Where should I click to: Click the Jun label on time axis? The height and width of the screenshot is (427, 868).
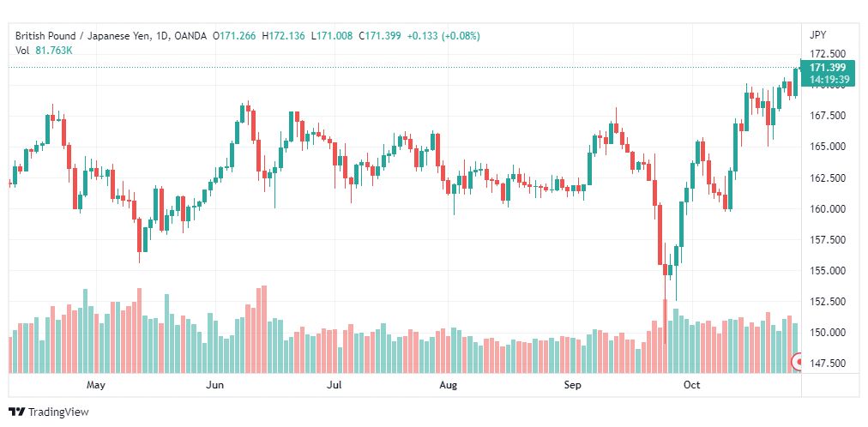tap(214, 385)
